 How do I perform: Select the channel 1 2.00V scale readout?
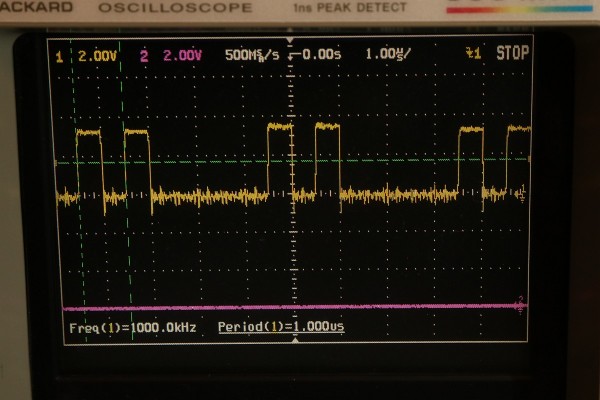[x=89, y=55]
